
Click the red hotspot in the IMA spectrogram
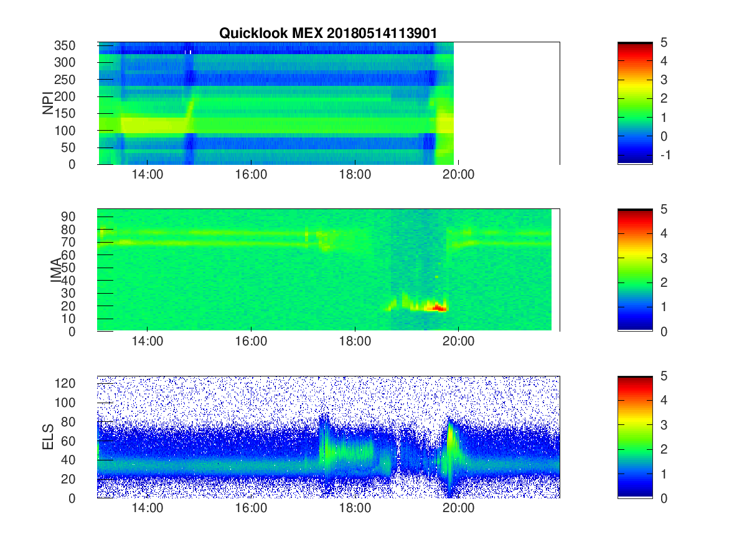439,307
